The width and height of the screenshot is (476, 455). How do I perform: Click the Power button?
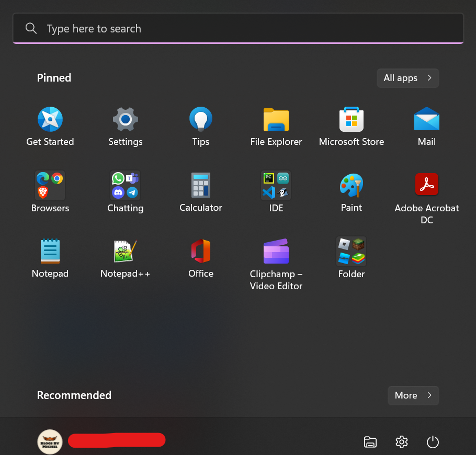click(x=433, y=442)
